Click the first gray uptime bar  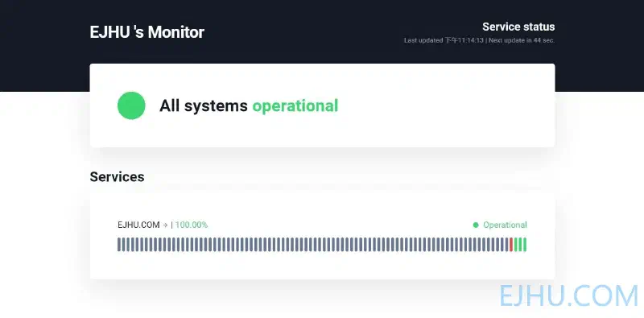click(119, 245)
